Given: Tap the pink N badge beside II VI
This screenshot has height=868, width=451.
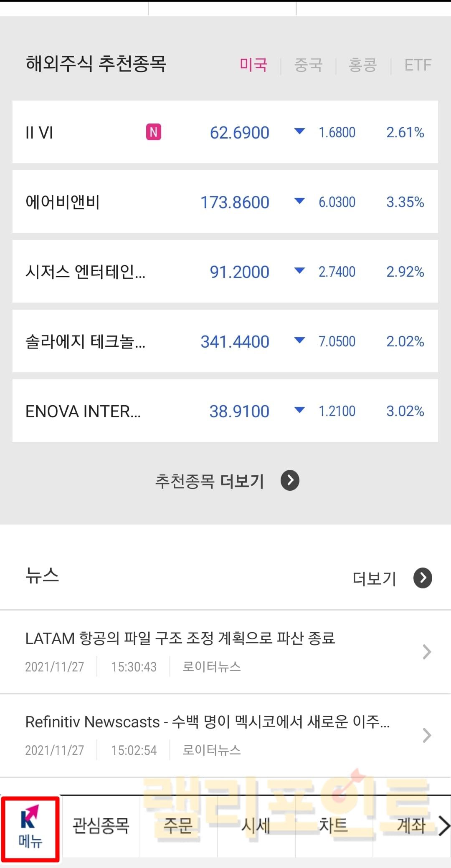Looking at the screenshot, I should pyautogui.click(x=154, y=132).
